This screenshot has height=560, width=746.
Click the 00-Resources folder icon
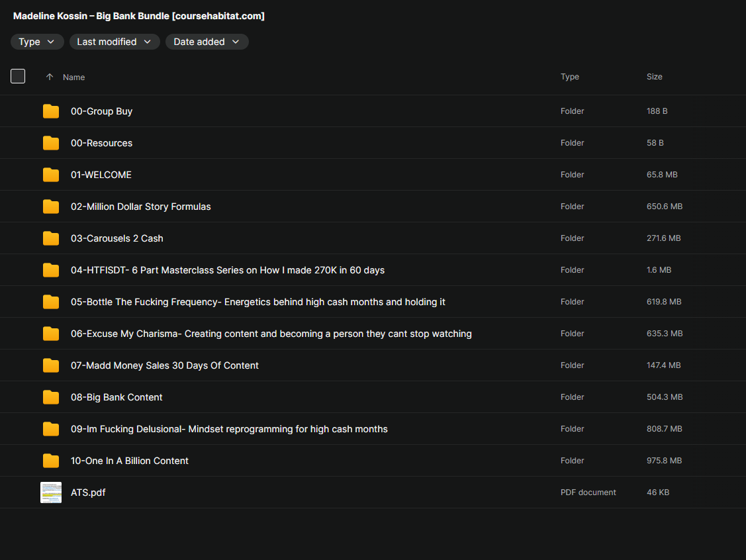51,143
